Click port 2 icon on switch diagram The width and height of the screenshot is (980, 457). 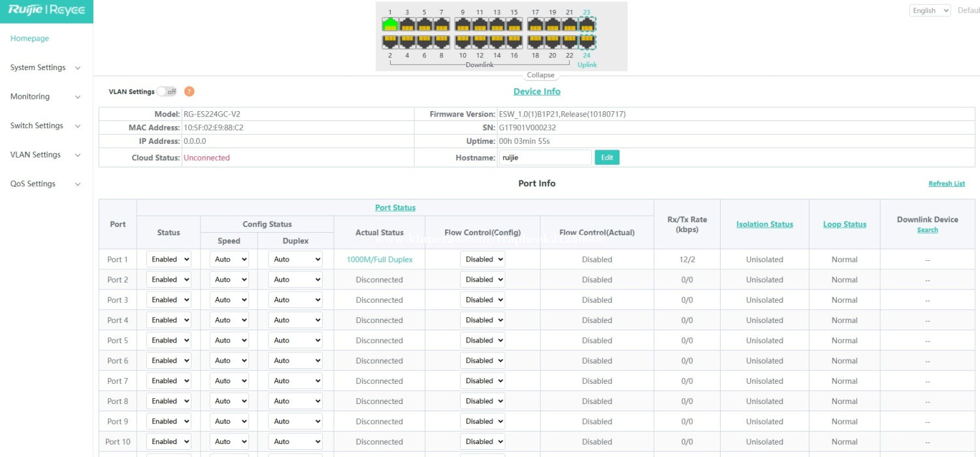coord(390,42)
